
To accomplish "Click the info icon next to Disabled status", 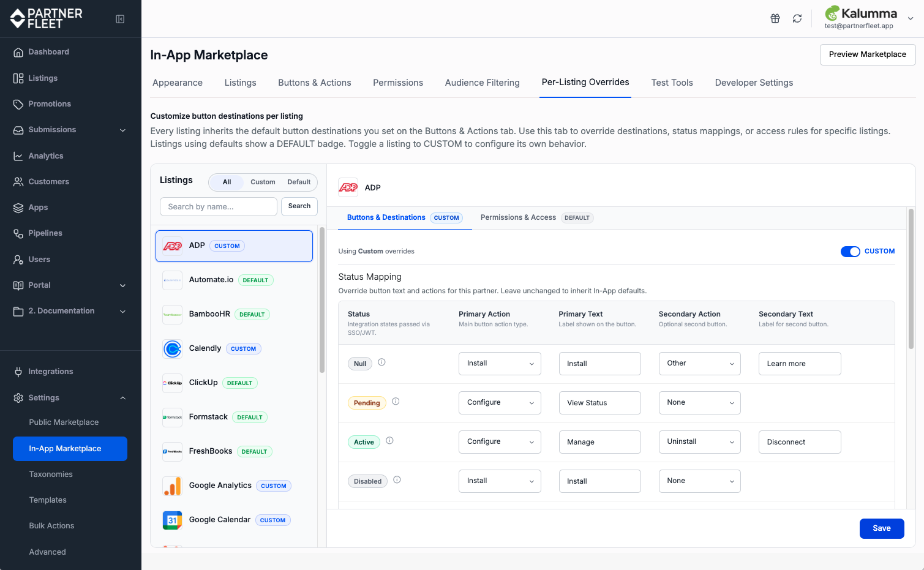I will tap(397, 480).
